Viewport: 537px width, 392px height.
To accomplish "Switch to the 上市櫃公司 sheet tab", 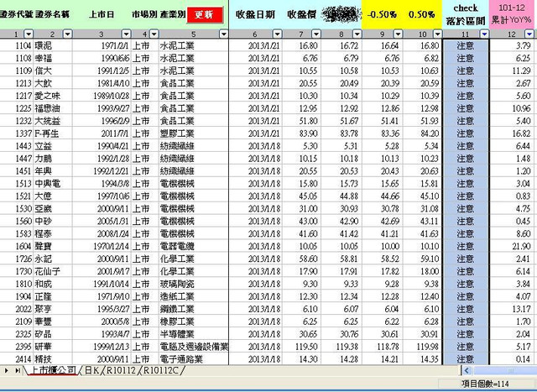I will tap(53, 370).
